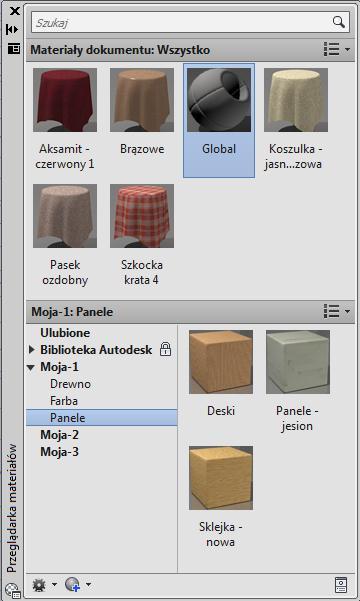Open the manage libraries dropdown arrow
This screenshot has height=601, width=360.
[54, 585]
